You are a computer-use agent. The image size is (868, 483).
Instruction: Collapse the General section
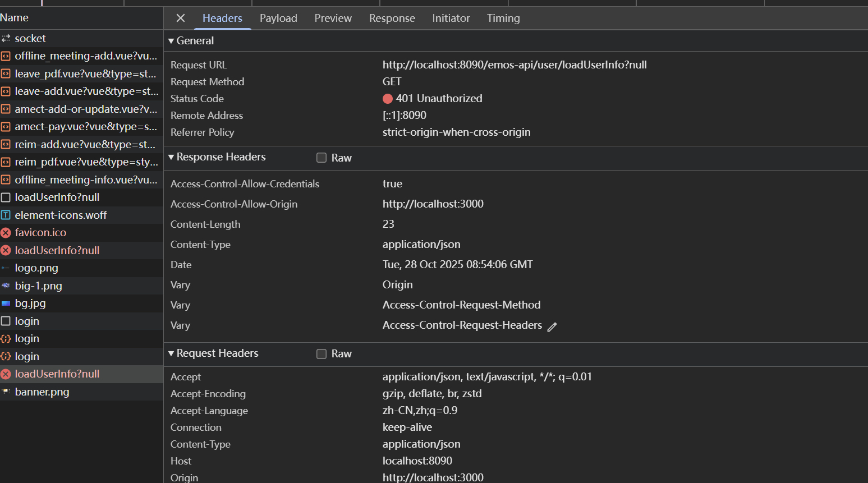point(171,41)
